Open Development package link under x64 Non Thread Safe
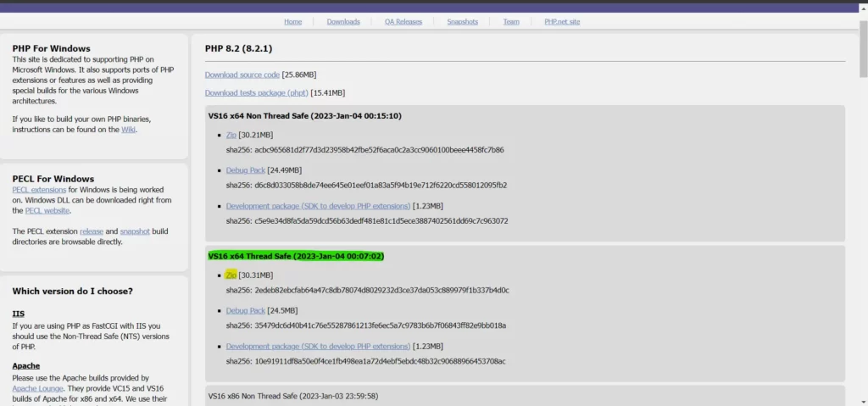This screenshot has width=868, height=406. tap(318, 206)
